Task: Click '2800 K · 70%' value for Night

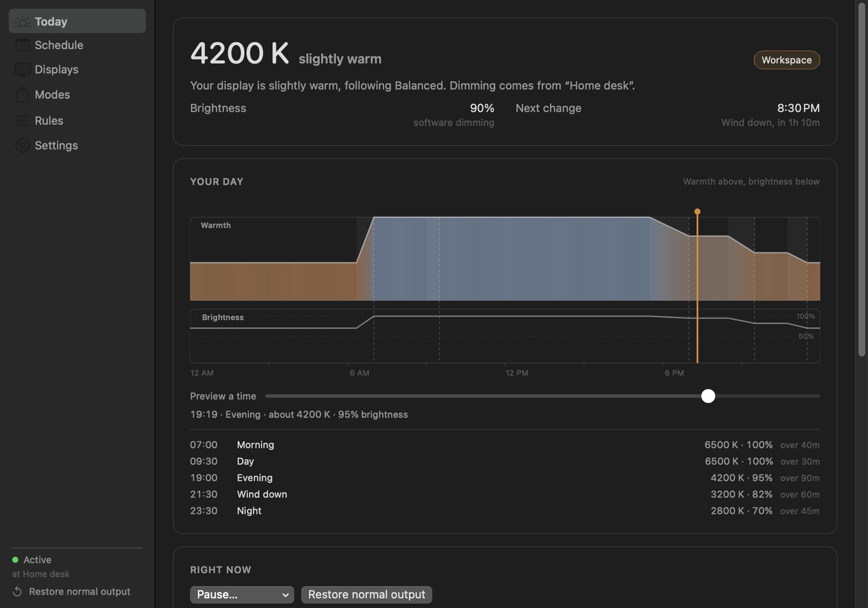Action: pyautogui.click(x=742, y=511)
